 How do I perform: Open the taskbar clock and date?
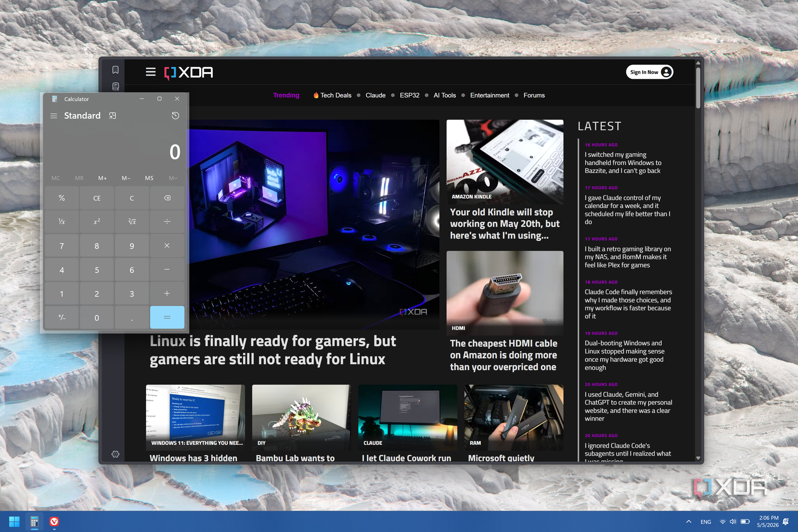(768, 521)
